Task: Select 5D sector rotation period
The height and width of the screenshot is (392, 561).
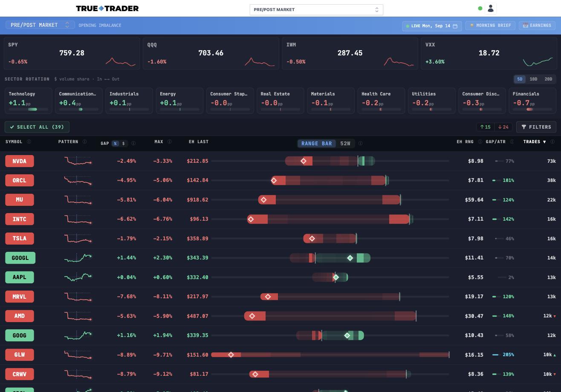Action: point(520,79)
